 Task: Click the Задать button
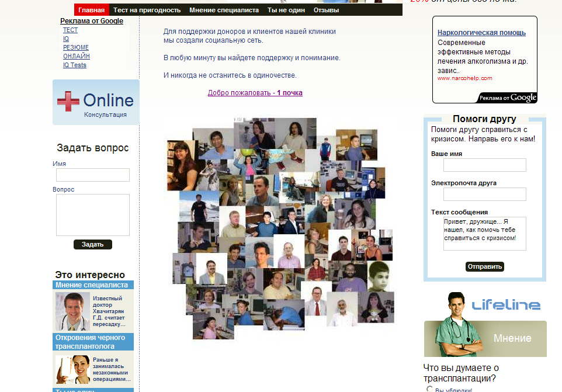pyautogui.click(x=93, y=244)
